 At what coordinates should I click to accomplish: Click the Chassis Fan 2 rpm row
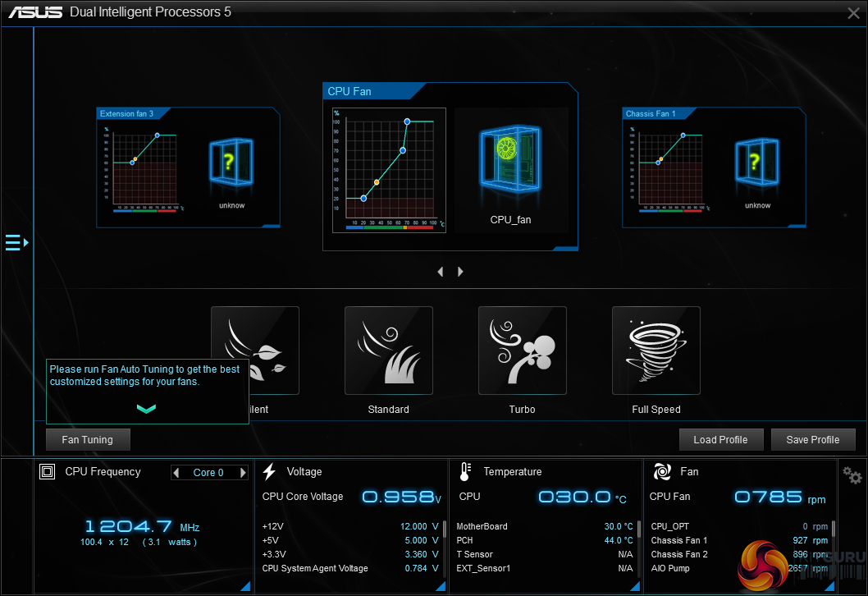(x=739, y=554)
